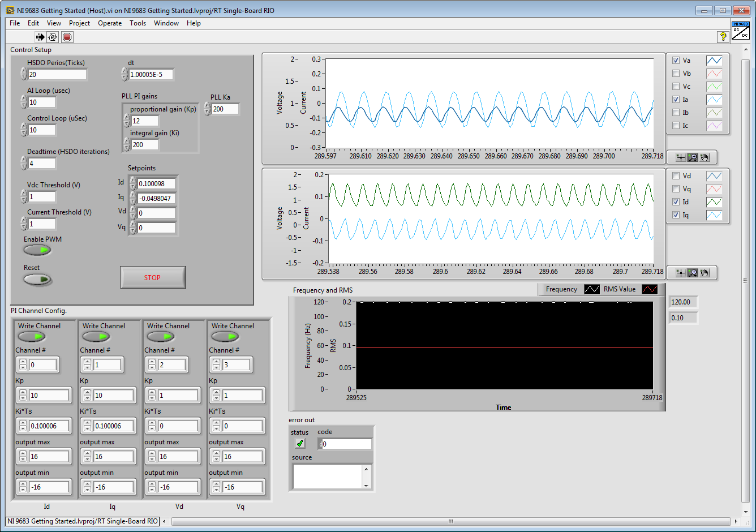Select pan hand tool on middle graph palette
756x532 pixels.
pos(705,273)
